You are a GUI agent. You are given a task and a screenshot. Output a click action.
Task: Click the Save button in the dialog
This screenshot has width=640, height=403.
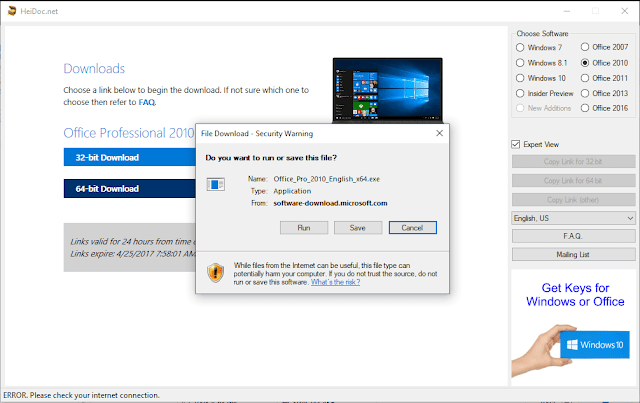click(358, 228)
